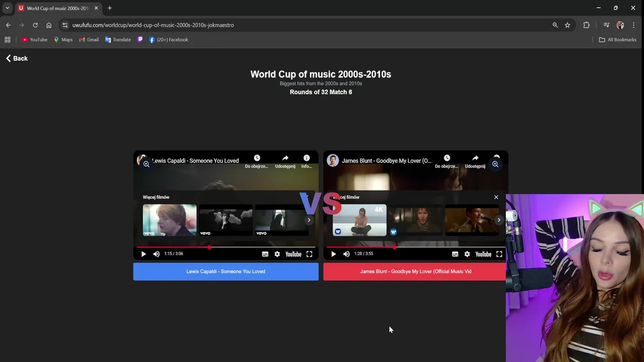Open settings gear on James Blunt video
The height and width of the screenshot is (362, 644).
pyautogui.click(x=467, y=254)
